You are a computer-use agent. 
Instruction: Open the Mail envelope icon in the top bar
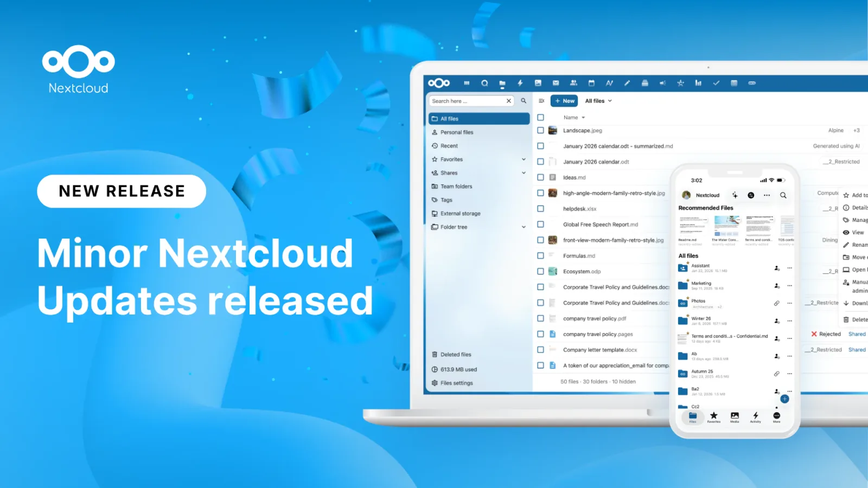point(556,83)
